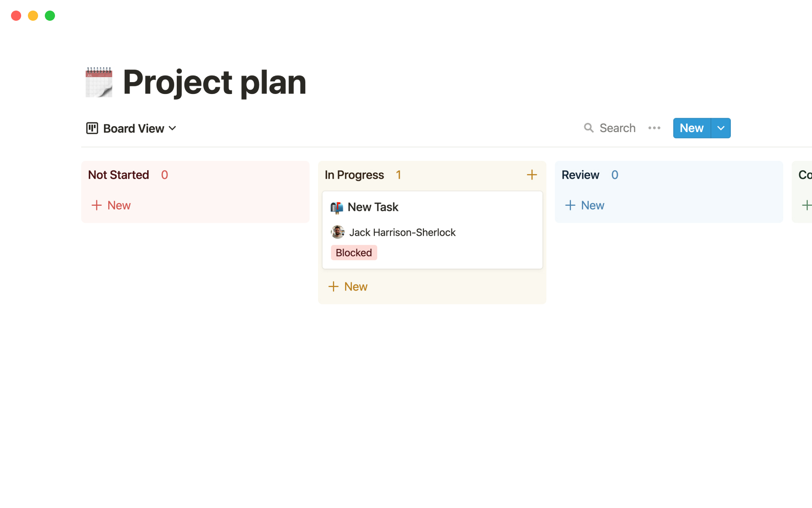Click the Not Started column header

coord(118,175)
